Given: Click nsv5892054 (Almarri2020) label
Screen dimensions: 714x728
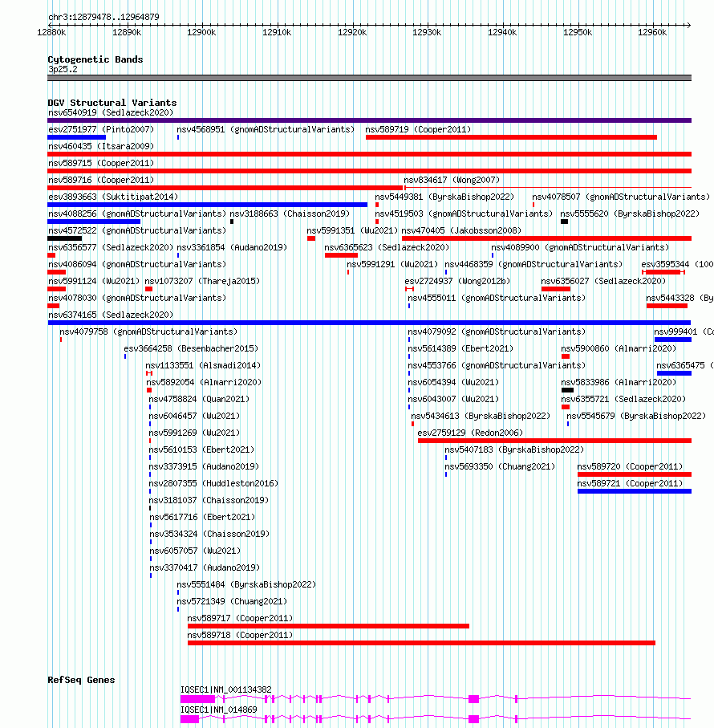Looking at the screenshot, I should 204,382.
